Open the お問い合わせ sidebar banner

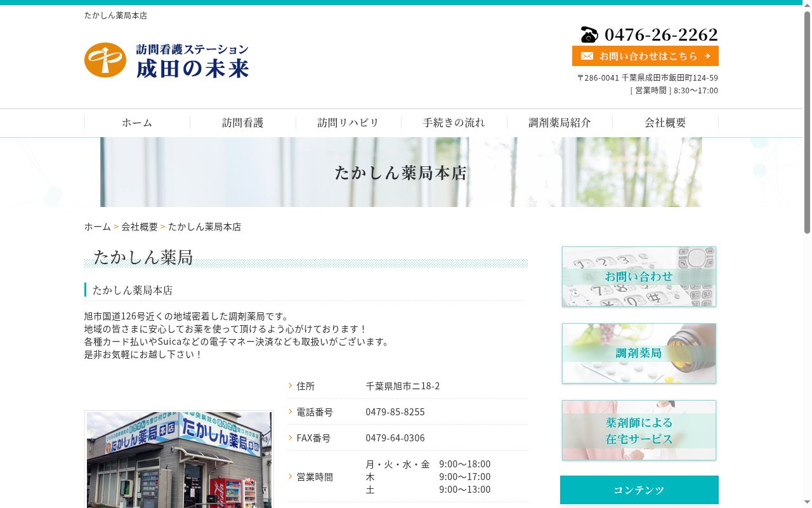[x=639, y=277]
